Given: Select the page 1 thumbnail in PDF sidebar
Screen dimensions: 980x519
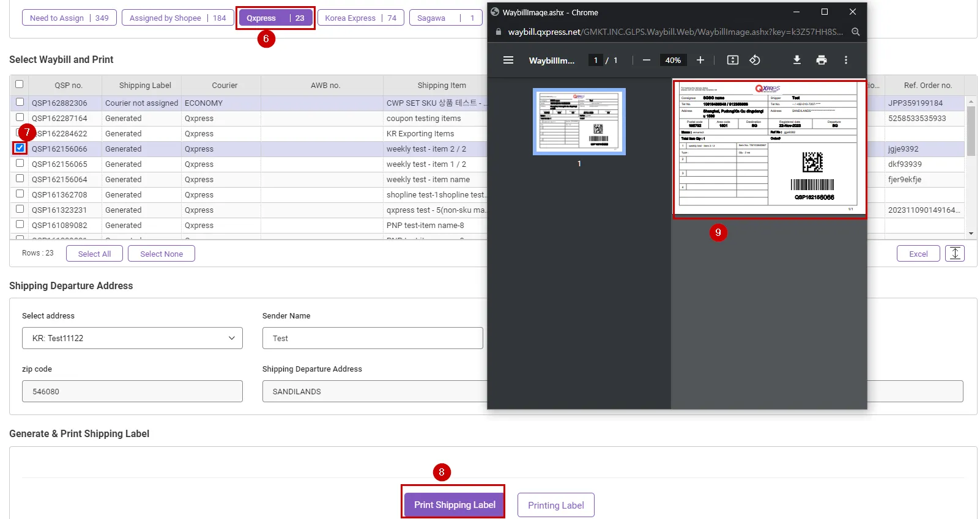Looking at the screenshot, I should pyautogui.click(x=579, y=122).
